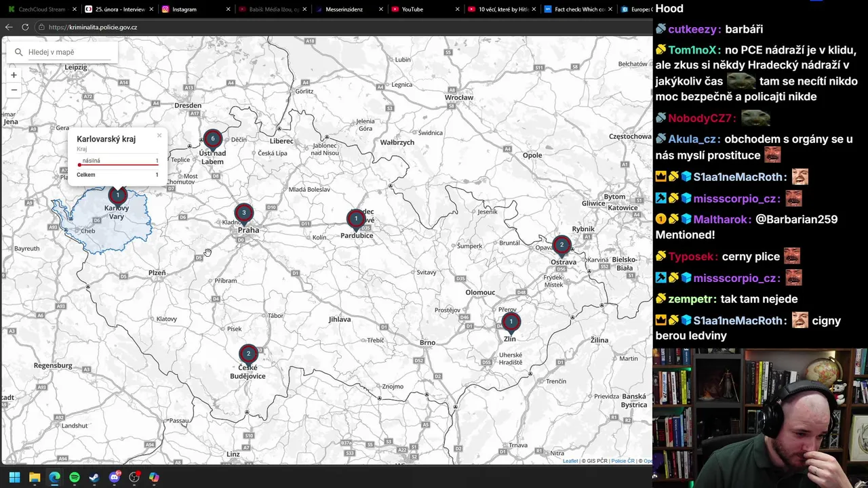Open Discord from taskbar
The image size is (868, 488).
[115, 477]
